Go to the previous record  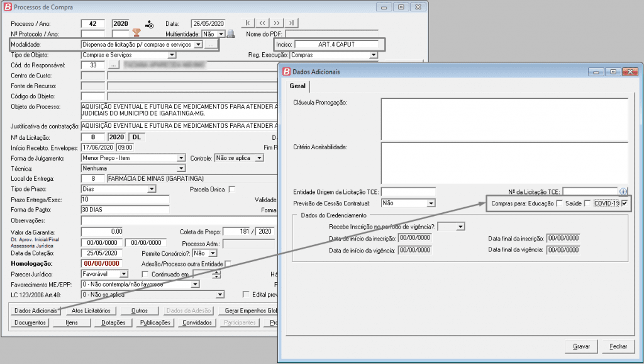pyautogui.click(x=264, y=23)
